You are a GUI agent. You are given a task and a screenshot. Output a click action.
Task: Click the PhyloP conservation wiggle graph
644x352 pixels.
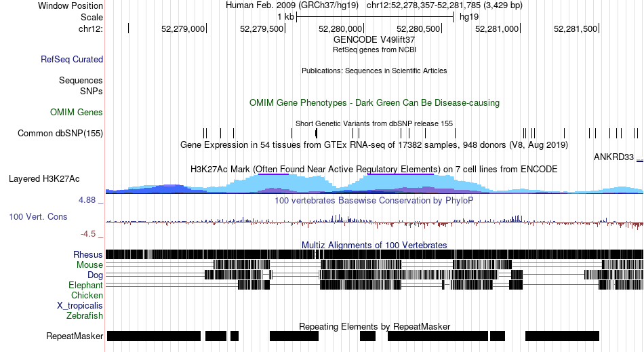[x=374, y=222]
